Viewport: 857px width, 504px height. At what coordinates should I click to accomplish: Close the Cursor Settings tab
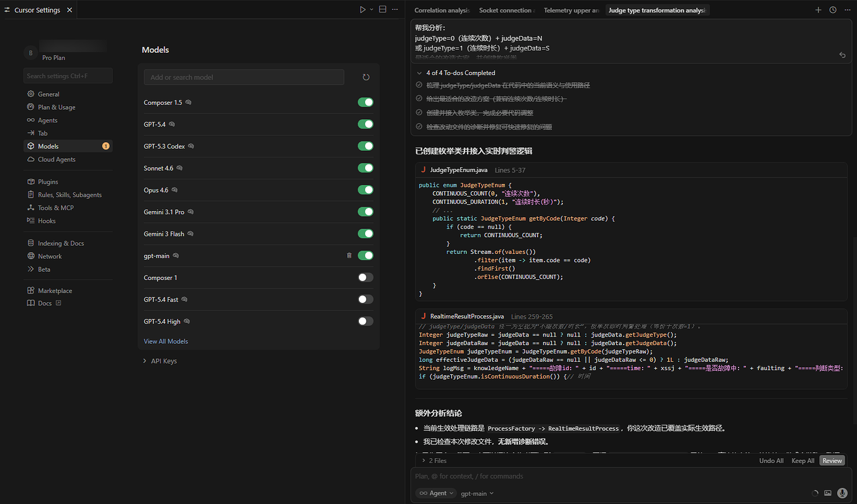(x=69, y=10)
